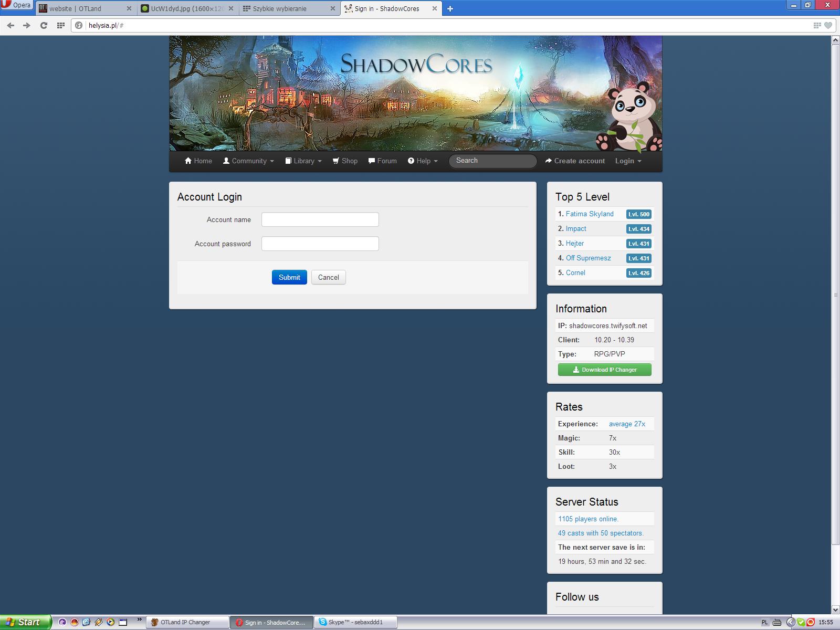
Task: Open the Opera main menu button
Action: coord(17,5)
